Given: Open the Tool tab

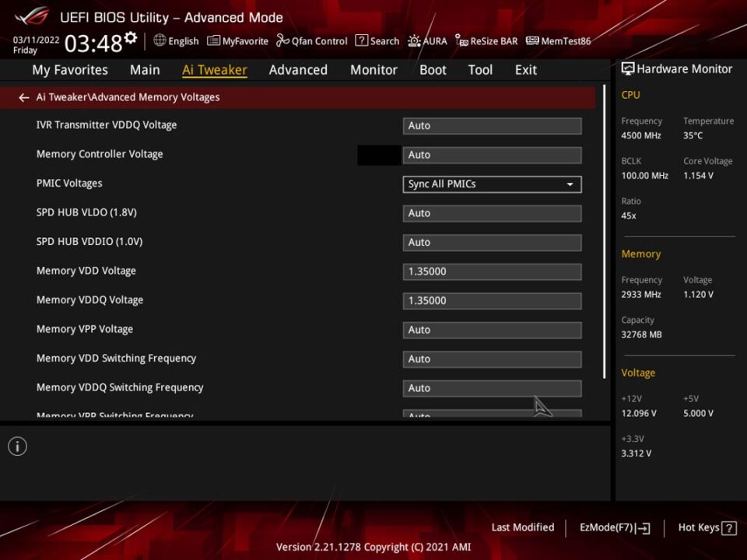Looking at the screenshot, I should coord(480,70).
